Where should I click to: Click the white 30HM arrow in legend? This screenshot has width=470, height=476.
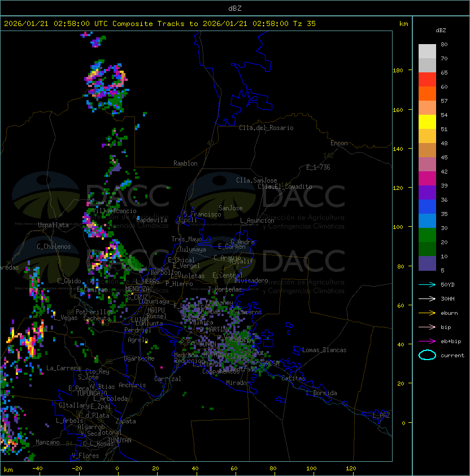[x=427, y=298]
